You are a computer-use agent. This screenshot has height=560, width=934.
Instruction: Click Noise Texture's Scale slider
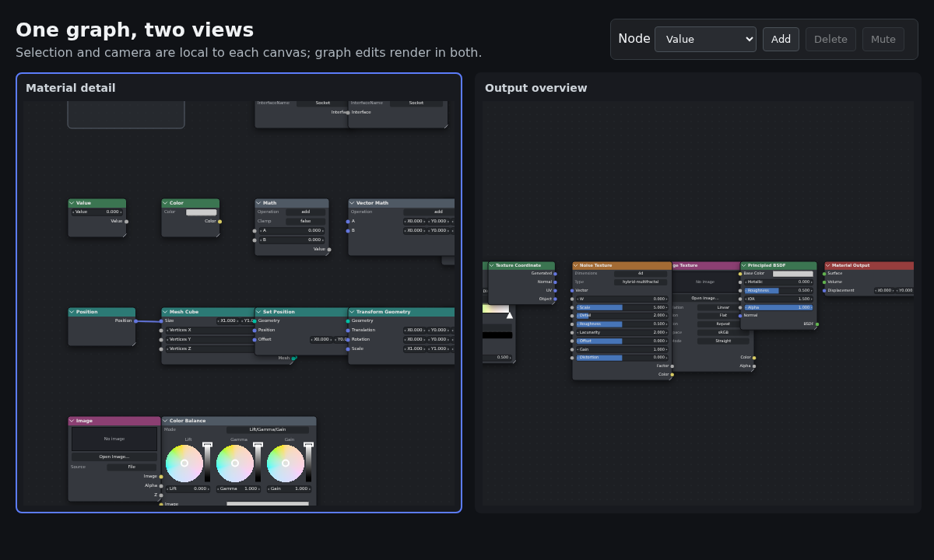click(622, 307)
